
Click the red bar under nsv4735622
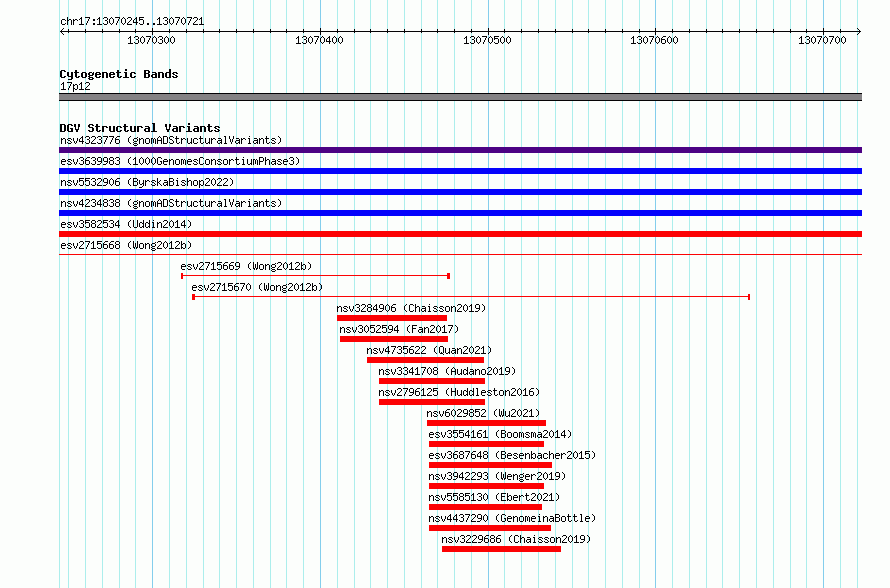425,360
